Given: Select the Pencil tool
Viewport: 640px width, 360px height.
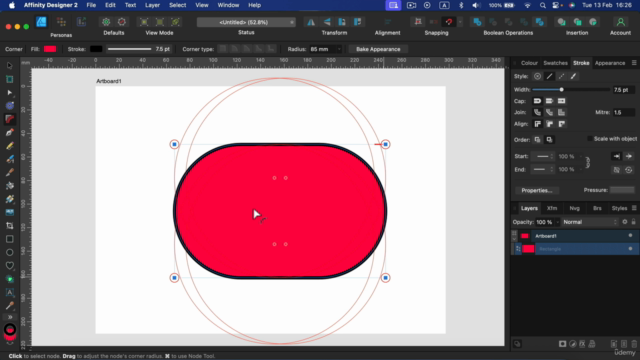Looking at the screenshot, I should [x=10, y=146].
